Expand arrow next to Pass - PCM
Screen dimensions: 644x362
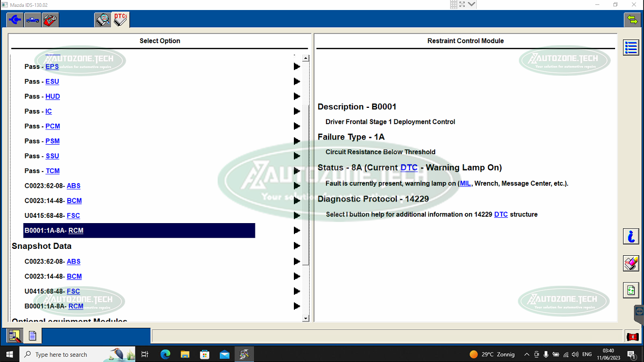pos(297,126)
